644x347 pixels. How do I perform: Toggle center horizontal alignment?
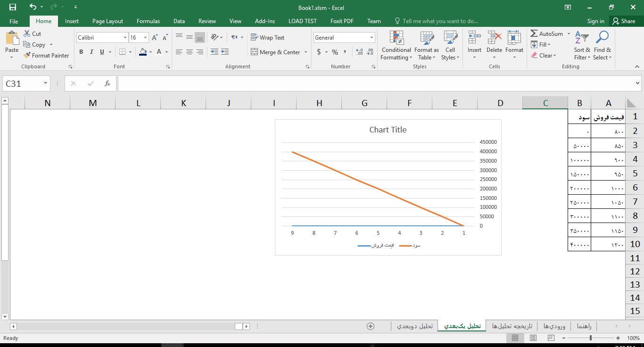(189, 52)
